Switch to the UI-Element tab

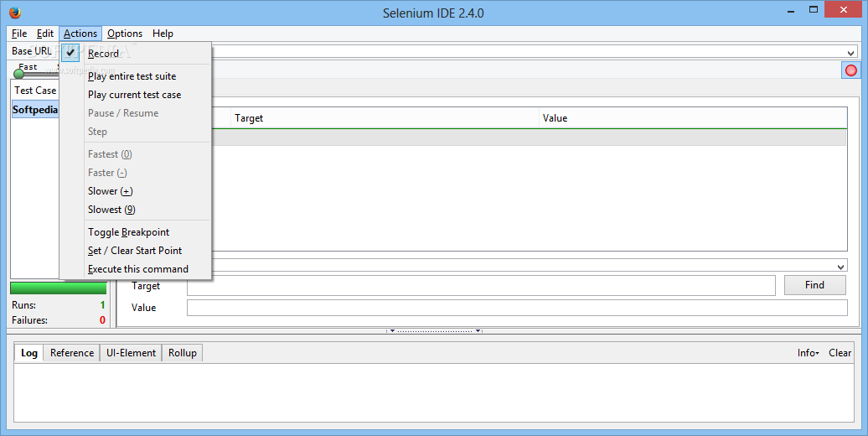tap(132, 353)
